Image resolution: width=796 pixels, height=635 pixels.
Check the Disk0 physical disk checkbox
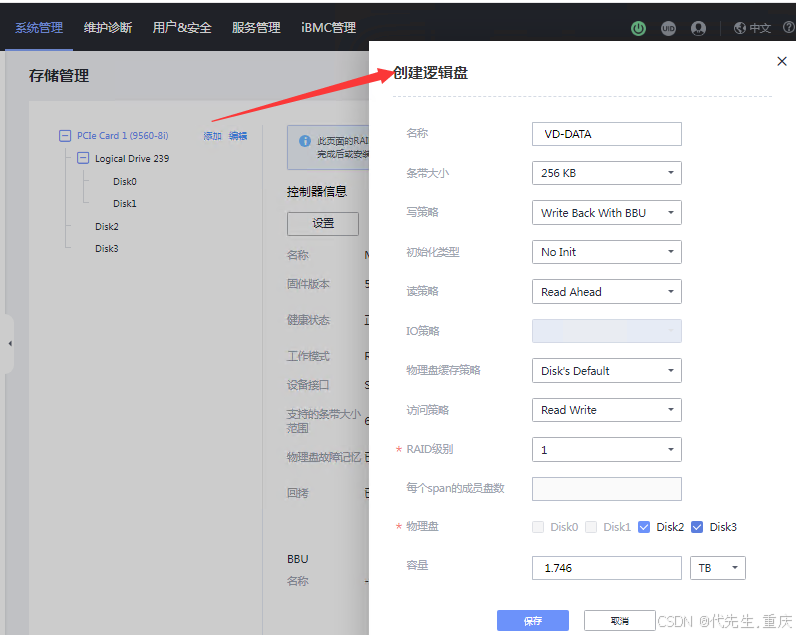pos(538,527)
